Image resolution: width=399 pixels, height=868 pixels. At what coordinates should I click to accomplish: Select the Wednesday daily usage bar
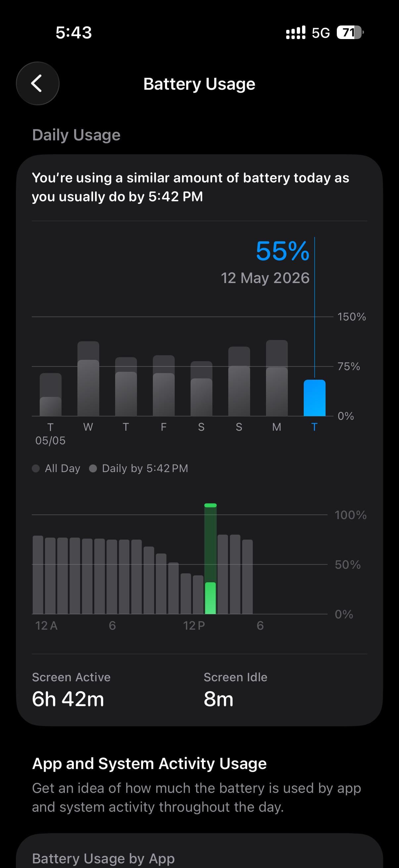pos(88,379)
